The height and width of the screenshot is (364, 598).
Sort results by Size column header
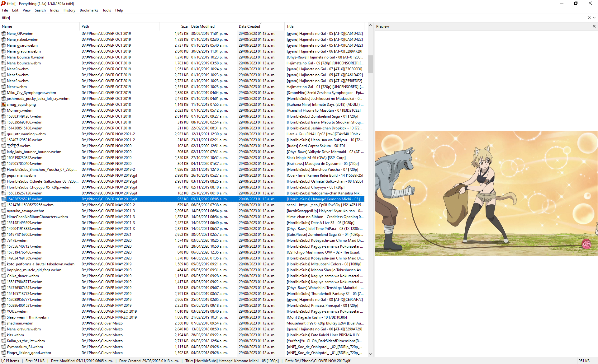click(174, 26)
